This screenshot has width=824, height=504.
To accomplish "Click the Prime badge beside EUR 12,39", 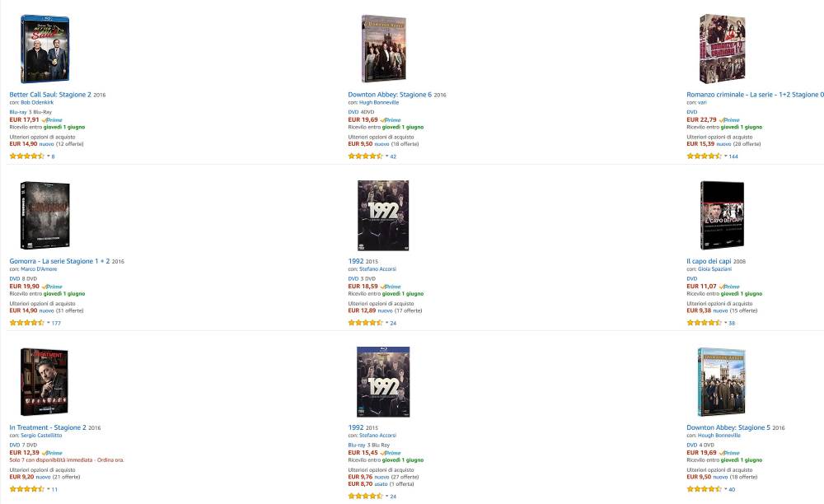I will coord(52,453).
